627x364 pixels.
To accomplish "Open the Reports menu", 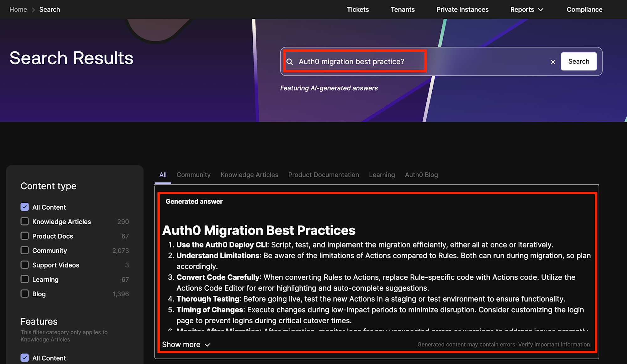I will (522, 10).
